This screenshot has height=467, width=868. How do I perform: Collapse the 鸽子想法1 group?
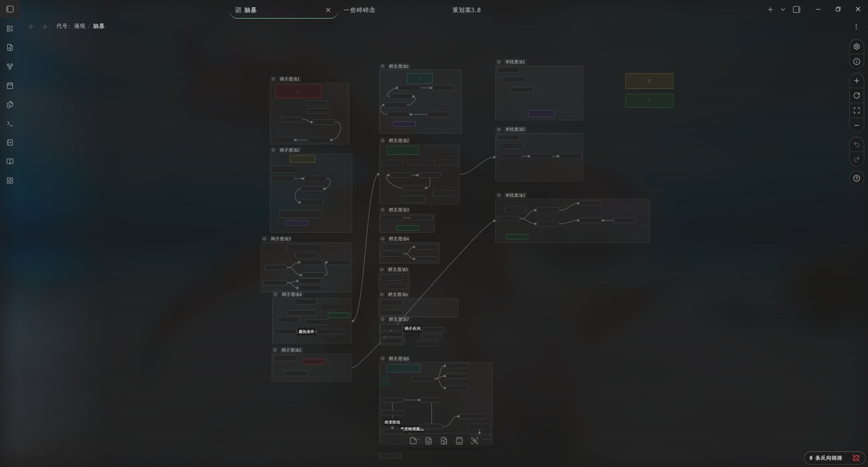pos(273,79)
